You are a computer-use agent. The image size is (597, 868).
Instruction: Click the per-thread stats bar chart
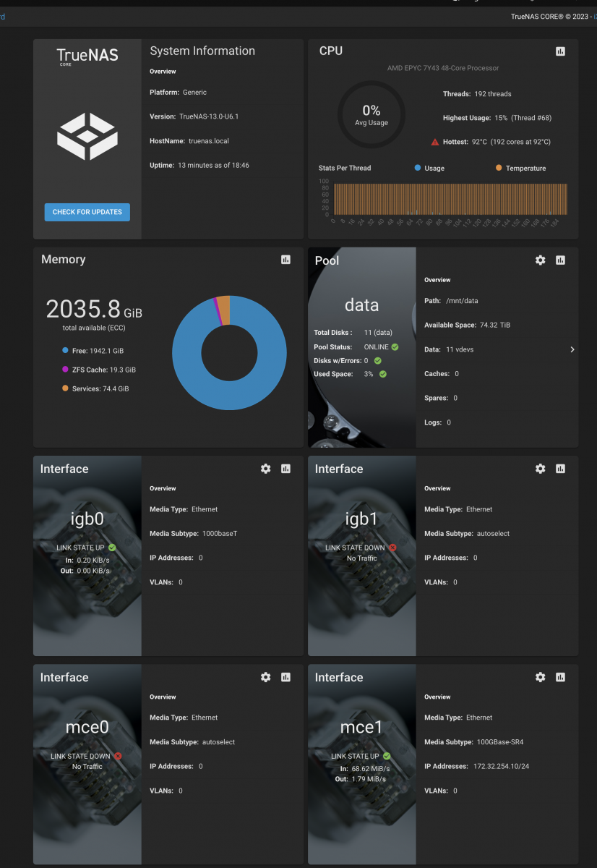click(x=450, y=199)
